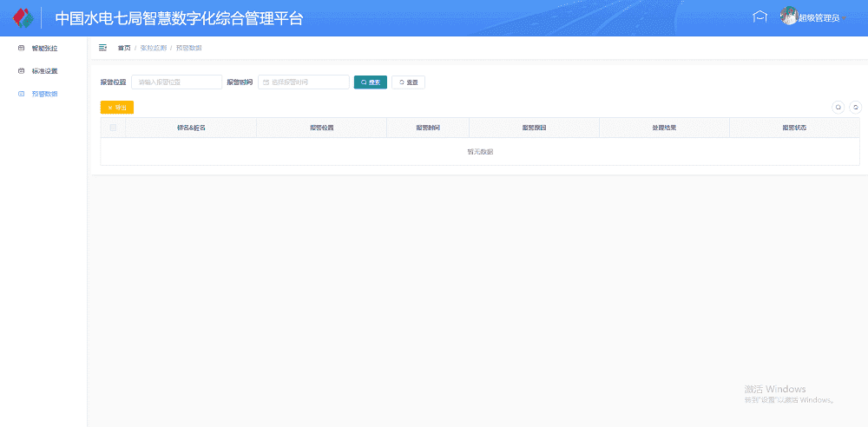
Task: Toggle sidebar with the hamburger collapse icon
Action: [x=103, y=47]
